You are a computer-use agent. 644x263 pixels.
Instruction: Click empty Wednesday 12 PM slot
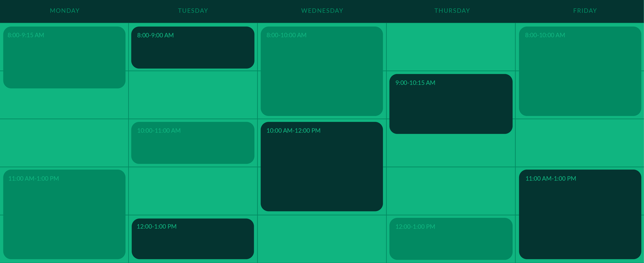coord(322,239)
